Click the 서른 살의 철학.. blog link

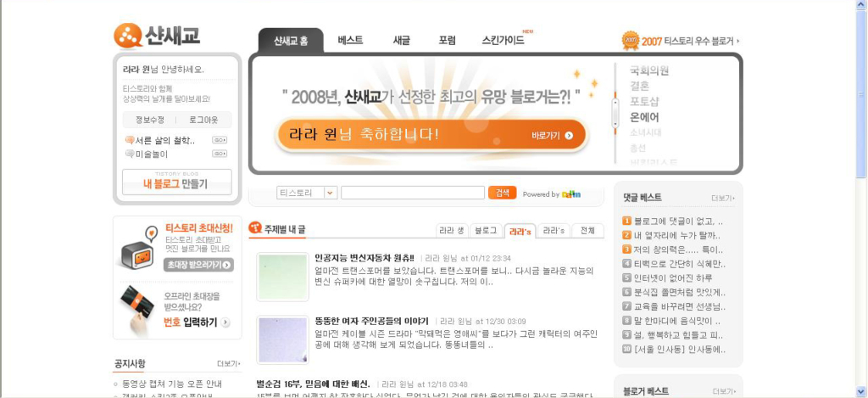(x=165, y=140)
